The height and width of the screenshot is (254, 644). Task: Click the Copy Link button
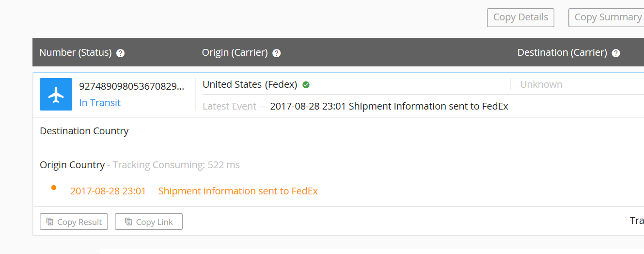(149, 222)
